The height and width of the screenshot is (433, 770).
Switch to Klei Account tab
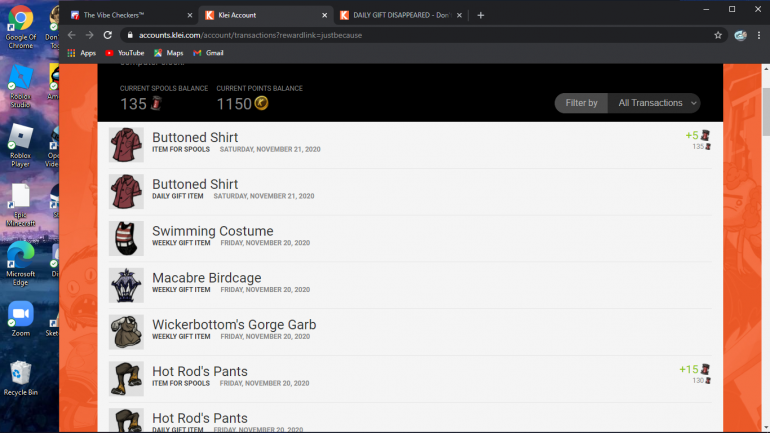[265, 15]
